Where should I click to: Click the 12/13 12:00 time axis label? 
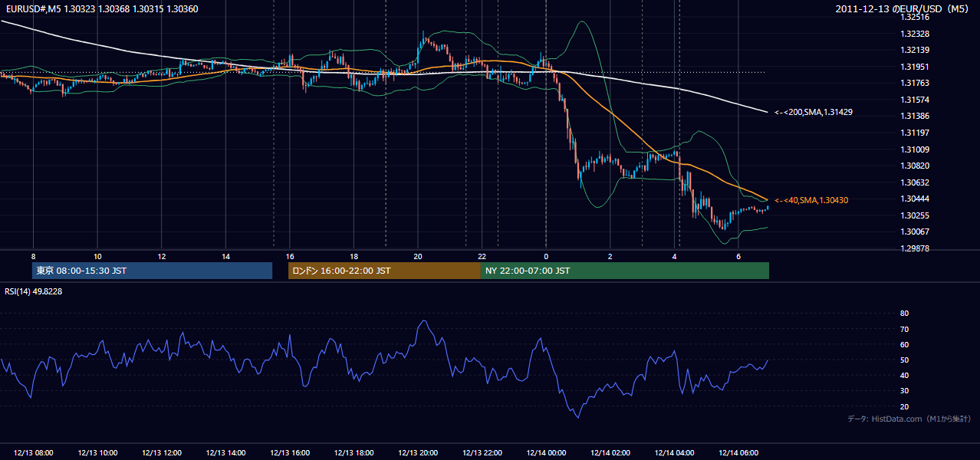coord(162,452)
